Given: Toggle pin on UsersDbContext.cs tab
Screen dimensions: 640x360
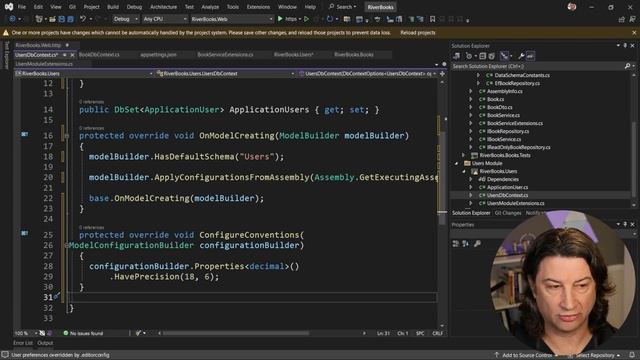Looking at the screenshot, I should pyautogui.click(x=65, y=55).
